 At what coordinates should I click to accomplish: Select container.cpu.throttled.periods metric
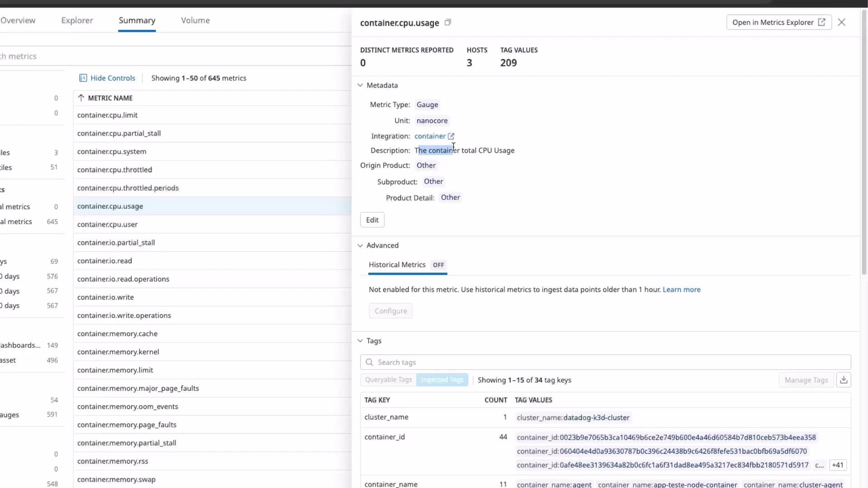click(212, 188)
